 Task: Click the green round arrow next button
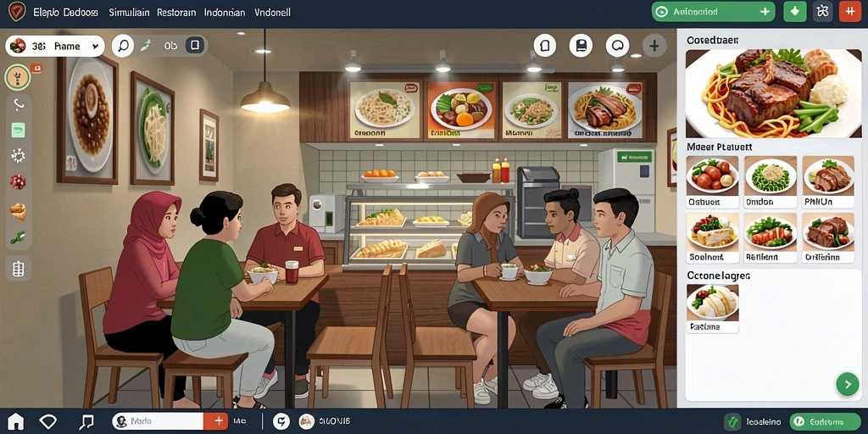click(847, 384)
